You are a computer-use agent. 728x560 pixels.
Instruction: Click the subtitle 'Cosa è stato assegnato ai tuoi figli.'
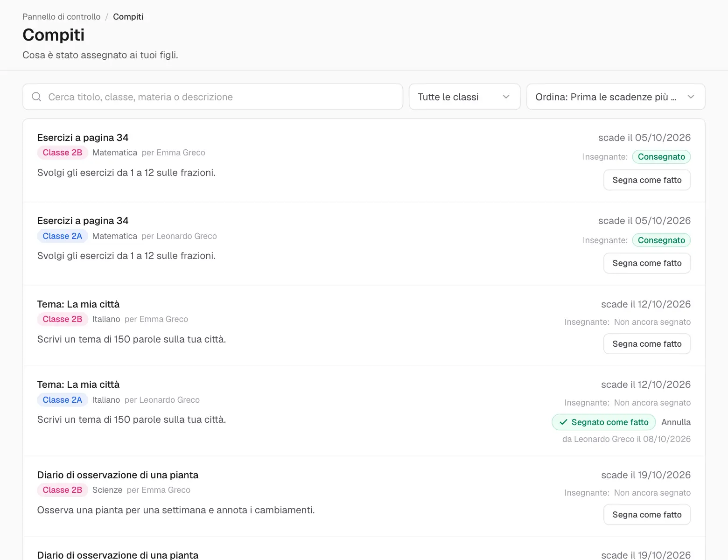(100, 55)
